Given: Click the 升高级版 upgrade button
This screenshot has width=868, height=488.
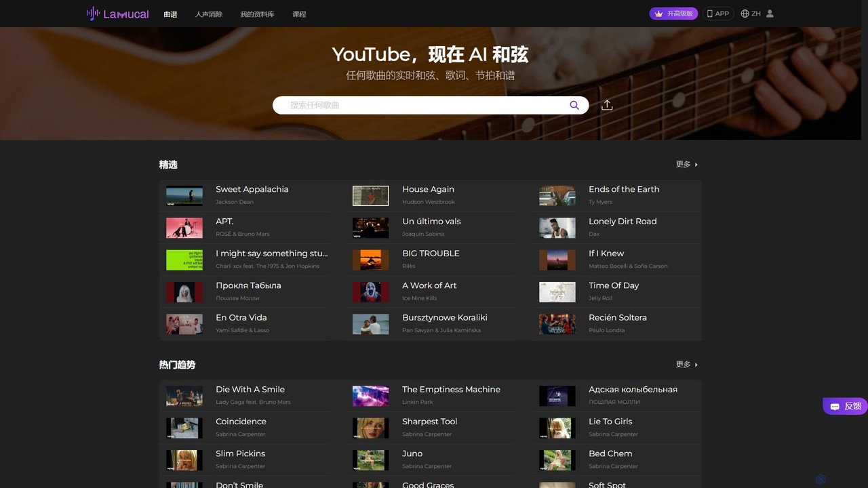Looking at the screenshot, I should click(673, 14).
